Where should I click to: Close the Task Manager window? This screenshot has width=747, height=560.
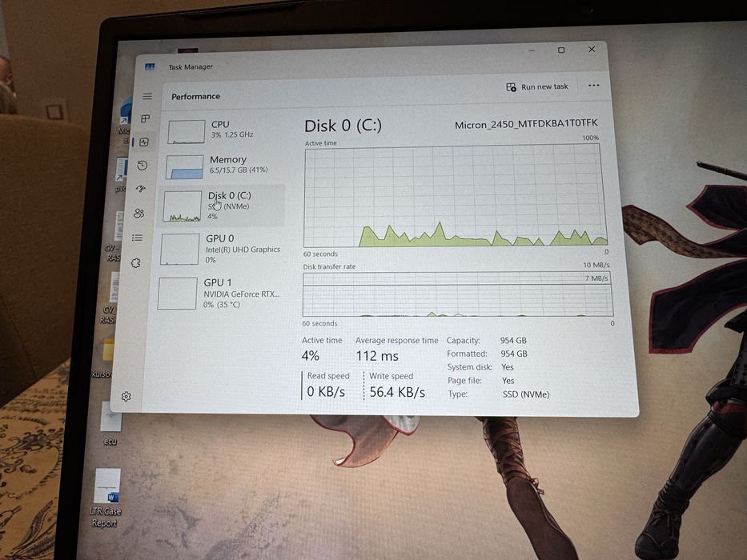pos(591,49)
